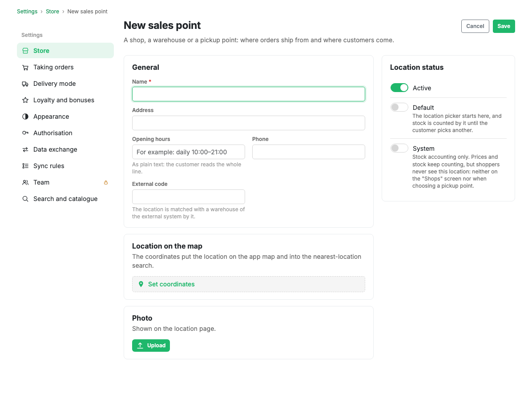Upload a location photo
The width and height of the screenshot is (532, 402).
pos(151,346)
